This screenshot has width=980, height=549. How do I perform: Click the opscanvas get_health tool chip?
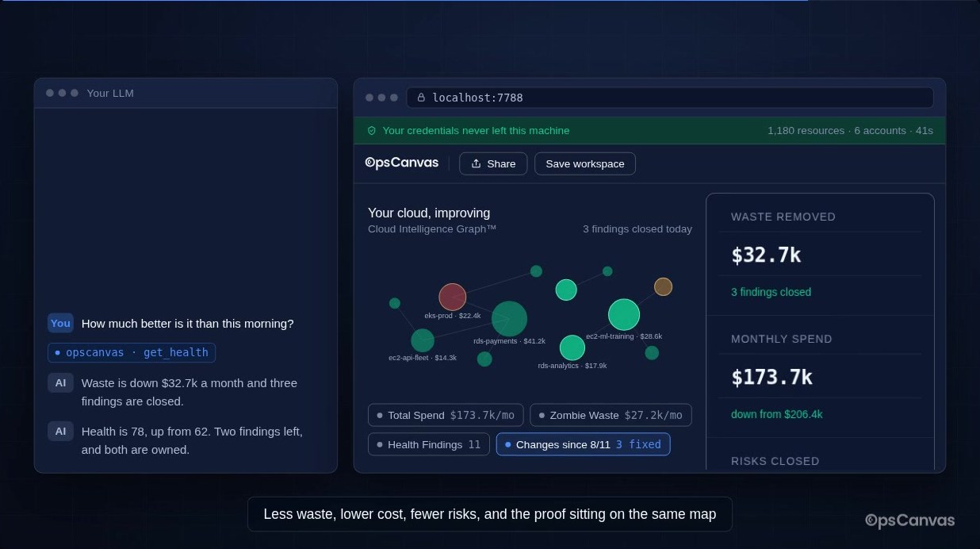coord(132,352)
